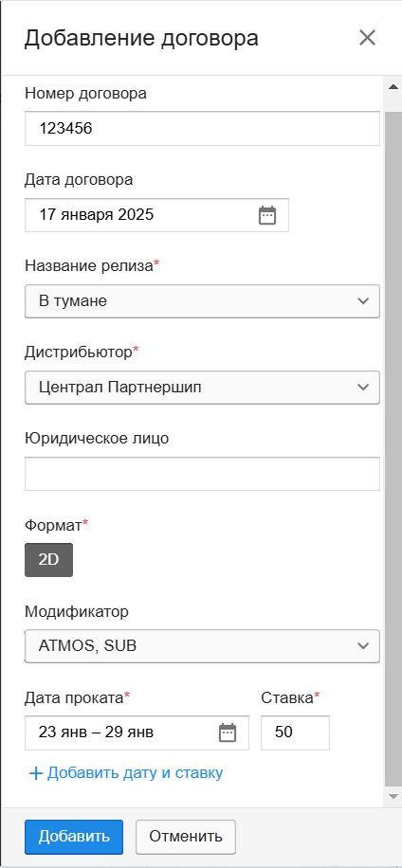
Task: Toggle the 2D format button
Action: tap(48, 560)
